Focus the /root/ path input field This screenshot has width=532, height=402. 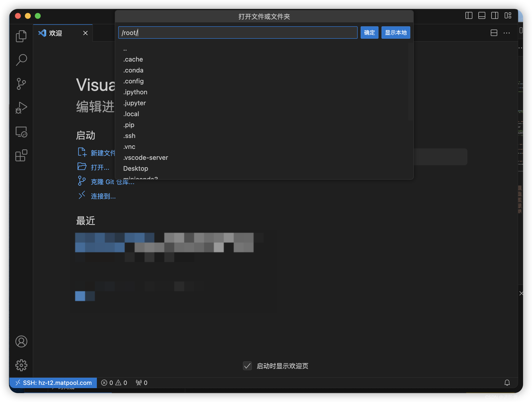pos(238,33)
